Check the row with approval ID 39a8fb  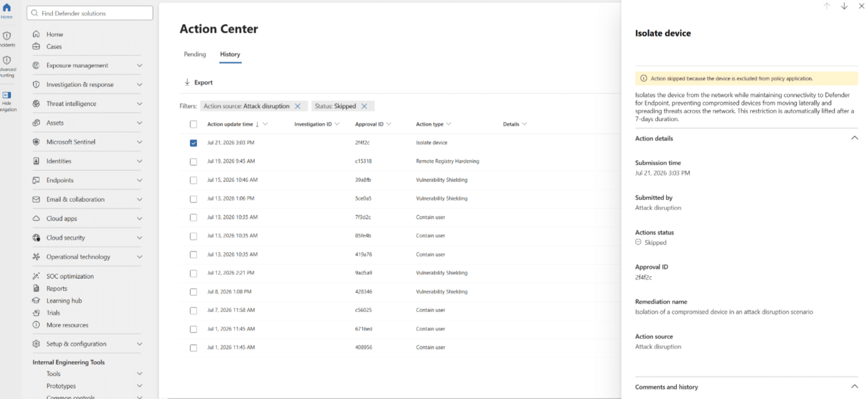click(194, 180)
